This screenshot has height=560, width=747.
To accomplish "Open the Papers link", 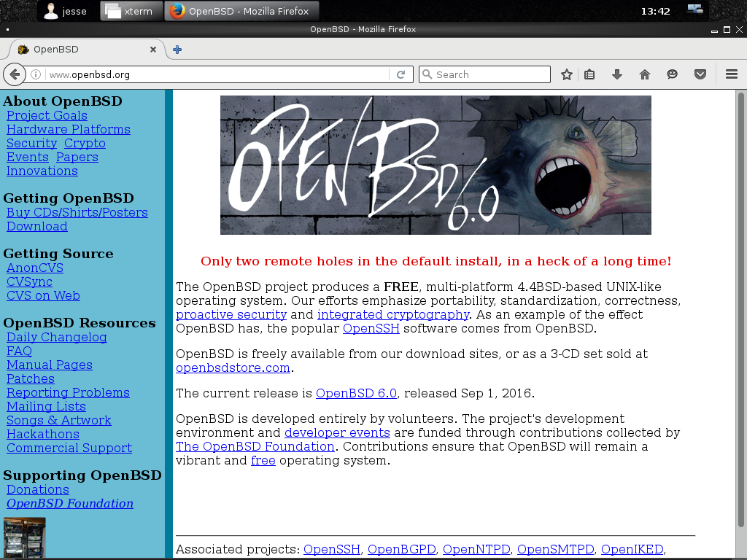I will point(77,157).
